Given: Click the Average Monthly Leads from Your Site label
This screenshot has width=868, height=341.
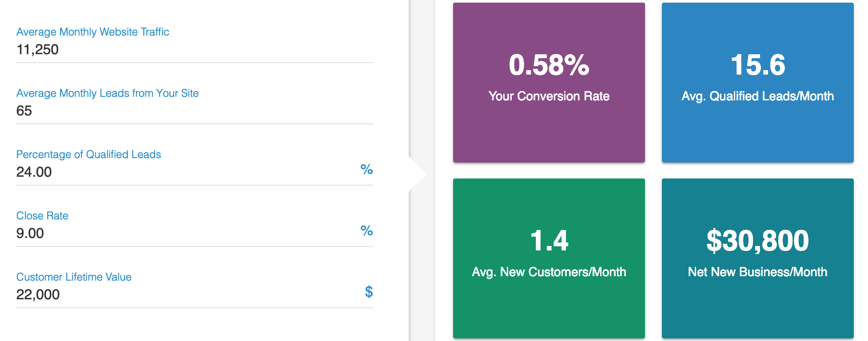Looking at the screenshot, I should point(108,93).
